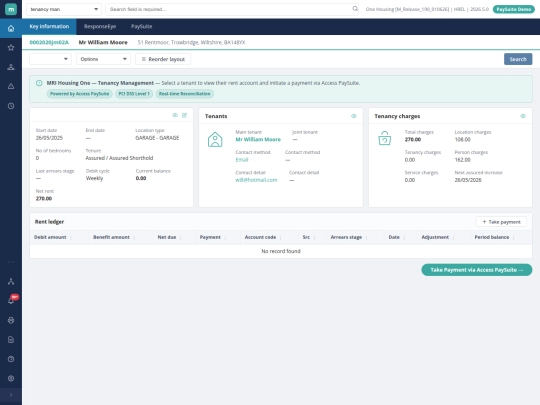Sort by Benefit amount column

(111, 237)
